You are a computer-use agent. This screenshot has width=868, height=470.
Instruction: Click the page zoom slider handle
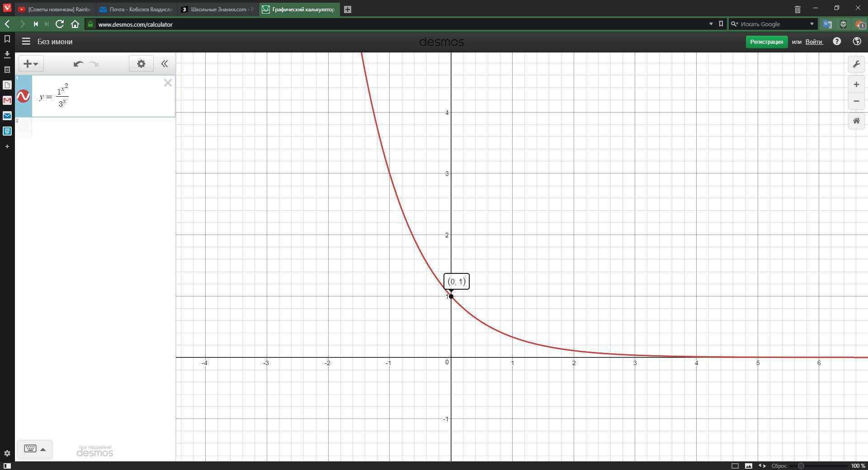801,466
